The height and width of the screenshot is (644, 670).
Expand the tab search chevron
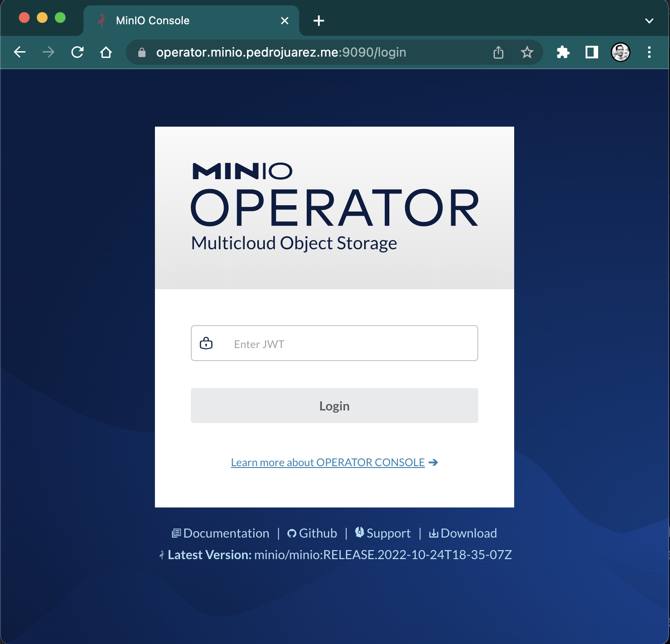(x=649, y=21)
